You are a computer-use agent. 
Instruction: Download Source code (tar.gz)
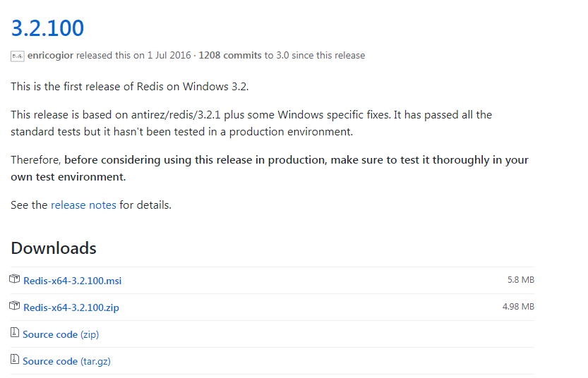[66, 361]
